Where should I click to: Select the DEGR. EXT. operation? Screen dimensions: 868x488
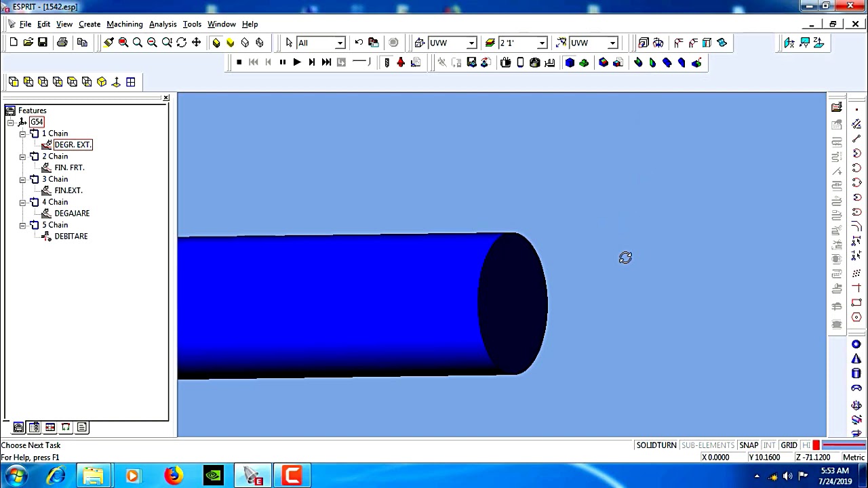click(x=73, y=145)
